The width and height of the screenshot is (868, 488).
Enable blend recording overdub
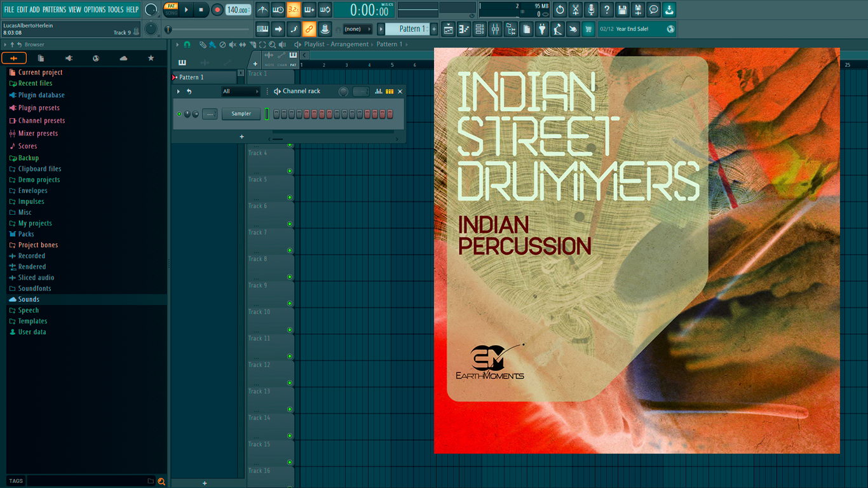pos(309,10)
